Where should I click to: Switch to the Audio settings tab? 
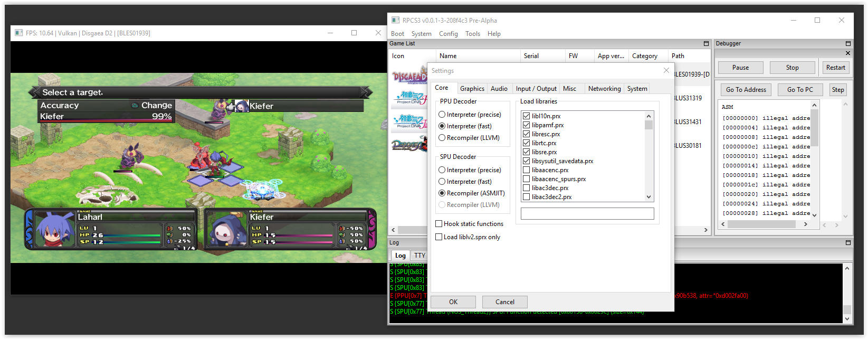[x=499, y=89]
